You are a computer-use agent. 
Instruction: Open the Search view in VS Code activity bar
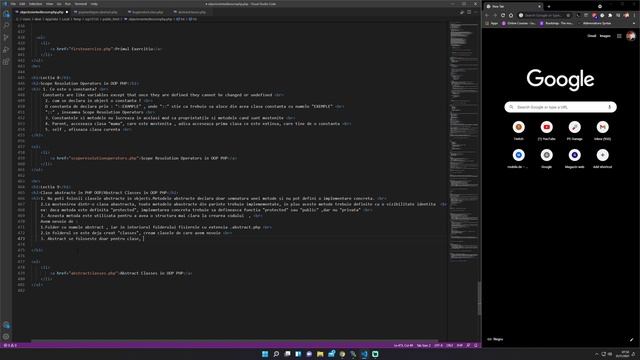[6, 26]
